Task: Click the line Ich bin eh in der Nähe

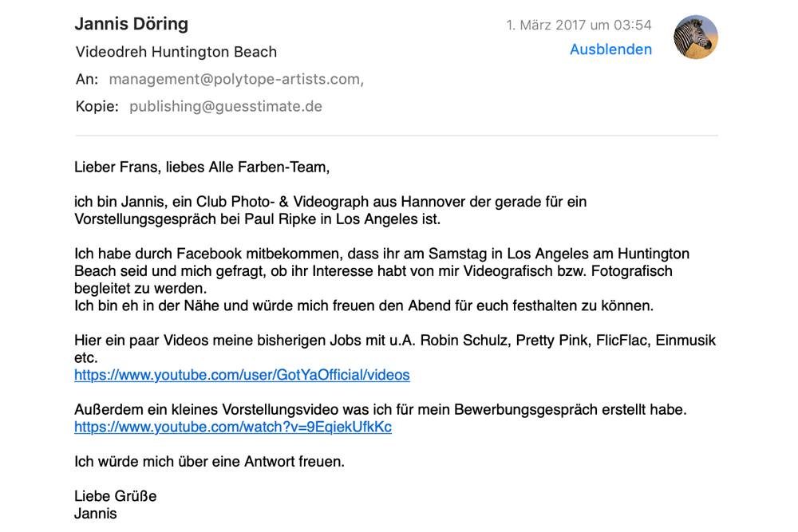Action: tap(364, 305)
